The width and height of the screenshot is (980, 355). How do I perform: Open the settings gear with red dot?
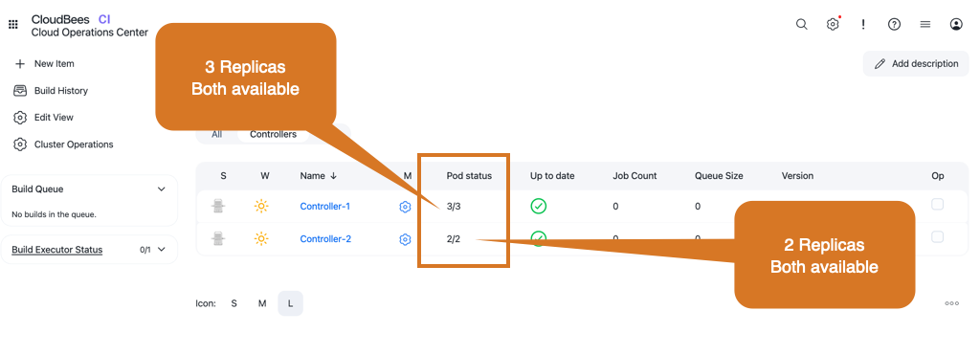833,24
